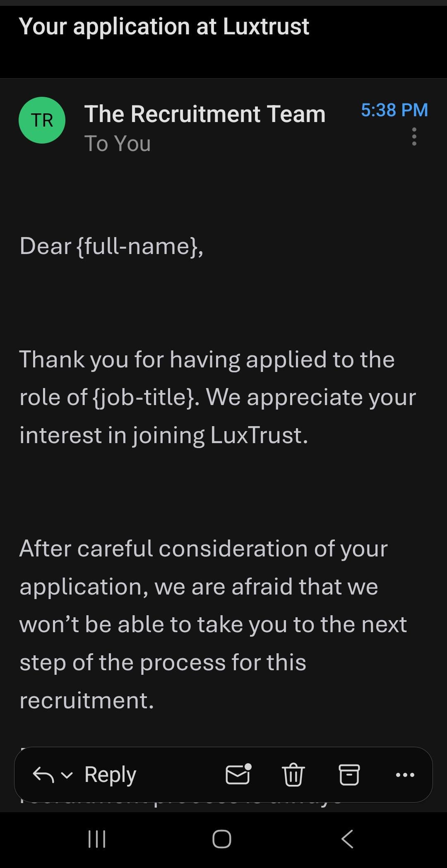The width and height of the screenshot is (447, 868).
Task: Expand the reply options chevron
Action: 67,775
